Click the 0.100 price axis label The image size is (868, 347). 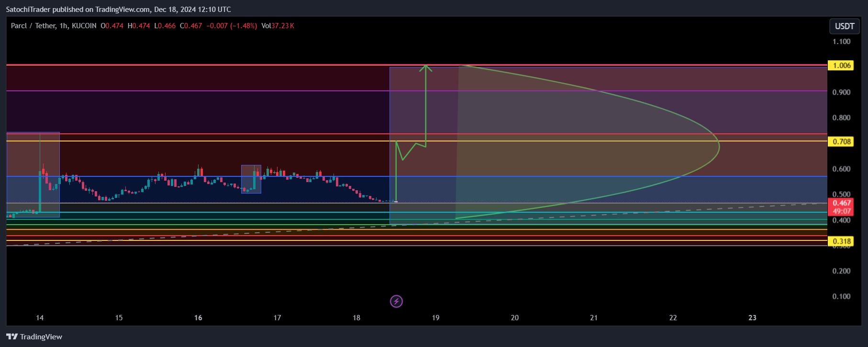click(841, 296)
